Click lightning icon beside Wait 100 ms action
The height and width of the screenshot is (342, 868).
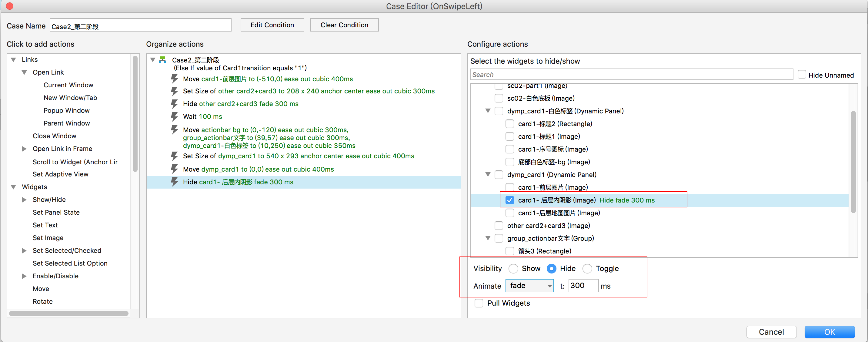pyautogui.click(x=174, y=117)
